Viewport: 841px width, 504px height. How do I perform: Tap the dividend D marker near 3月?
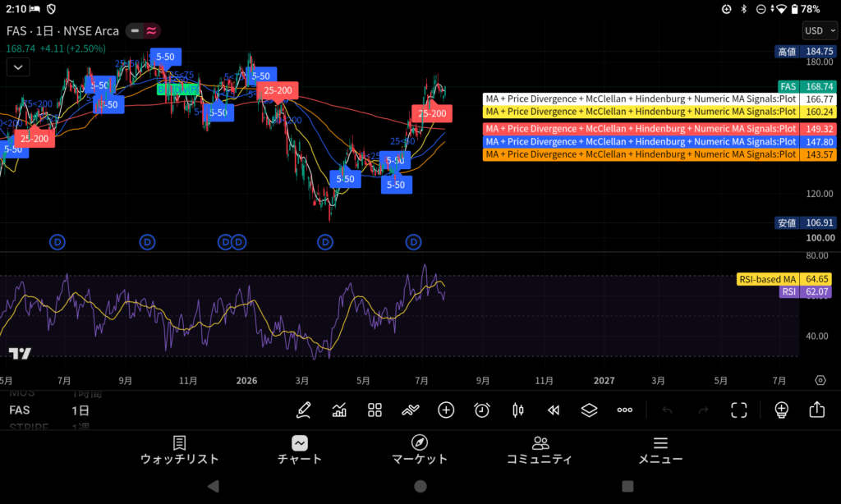(325, 242)
